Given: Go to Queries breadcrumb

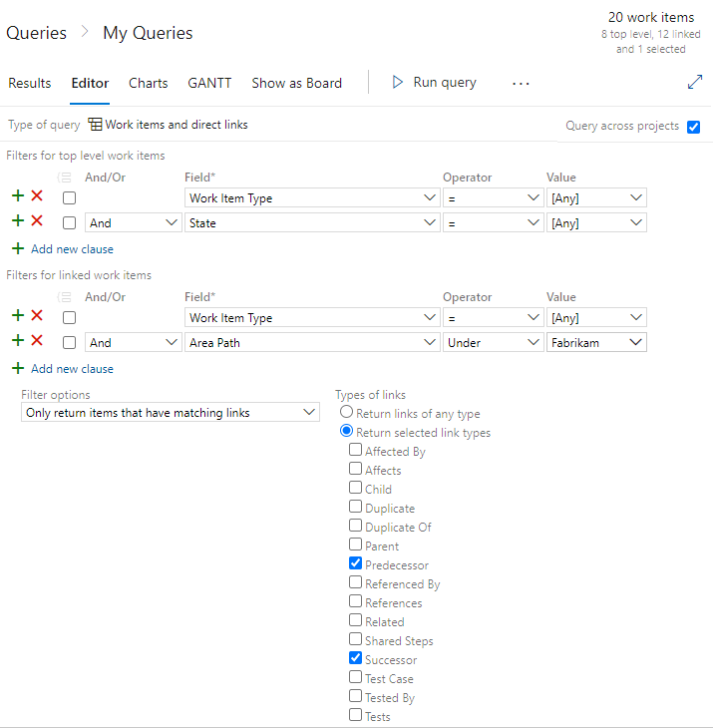Looking at the screenshot, I should coord(36,33).
